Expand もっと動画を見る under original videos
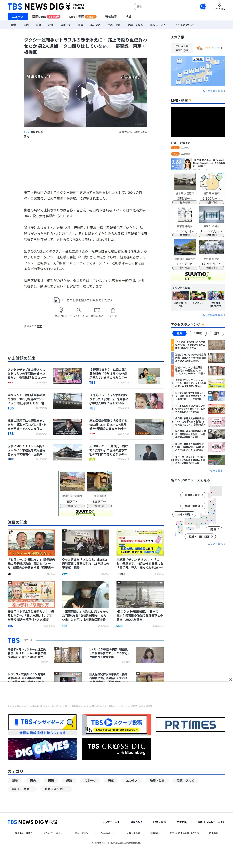Screen dimensions: 233x868 pos(214,315)
